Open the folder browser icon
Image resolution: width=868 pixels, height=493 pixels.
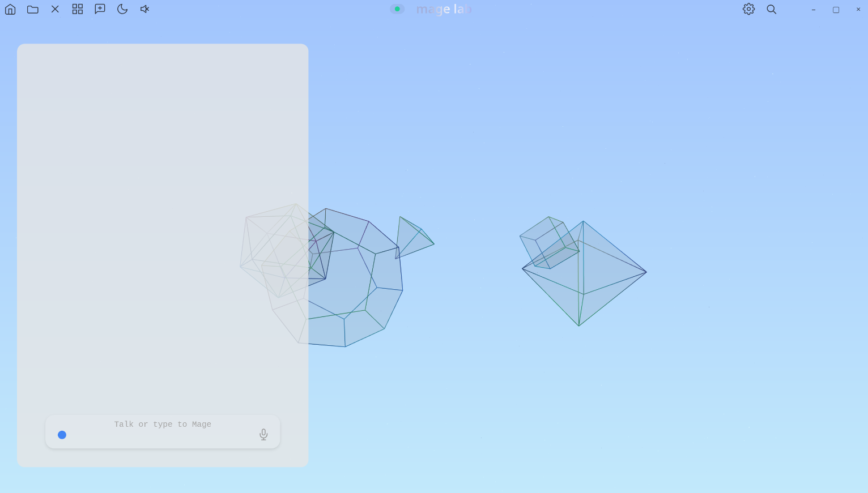pyautogui.click(x=33, y=9)
